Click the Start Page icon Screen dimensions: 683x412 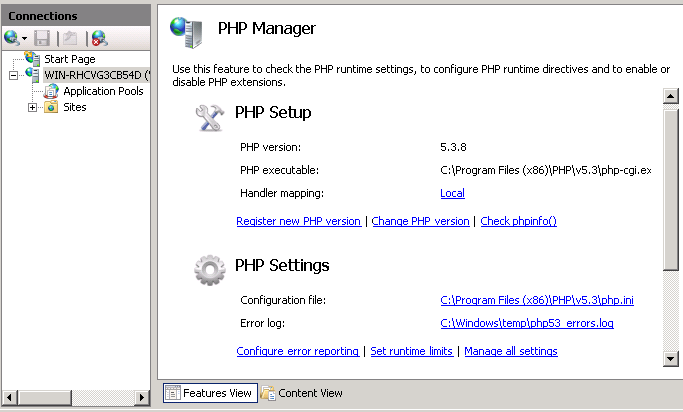click(x=32, y=58)
